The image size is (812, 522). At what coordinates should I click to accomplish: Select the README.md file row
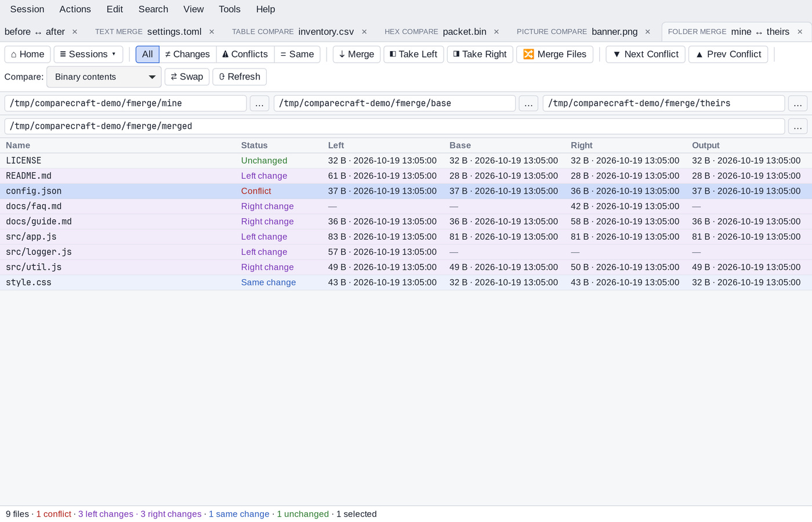(x=406, y=176)
